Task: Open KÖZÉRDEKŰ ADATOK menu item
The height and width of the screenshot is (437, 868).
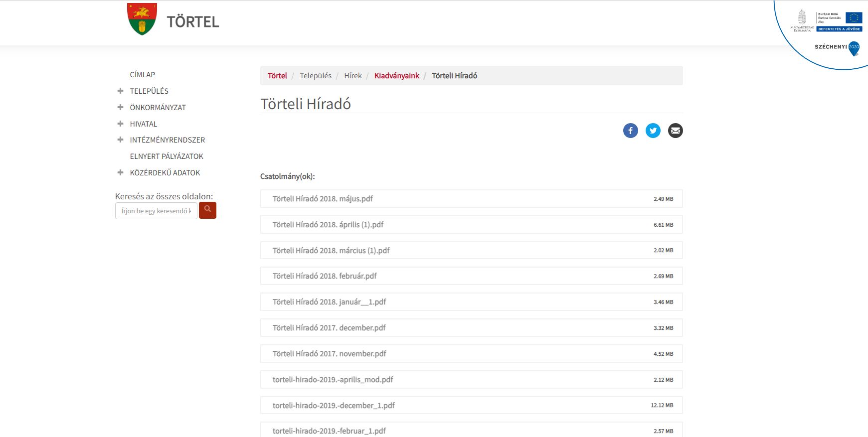Action: point(165,173)
